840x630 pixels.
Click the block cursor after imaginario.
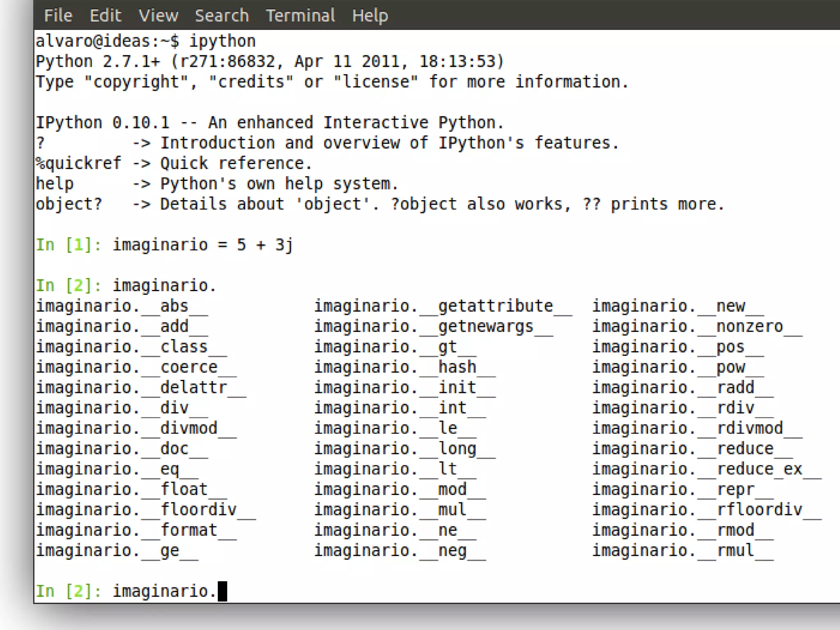(222, 591)
